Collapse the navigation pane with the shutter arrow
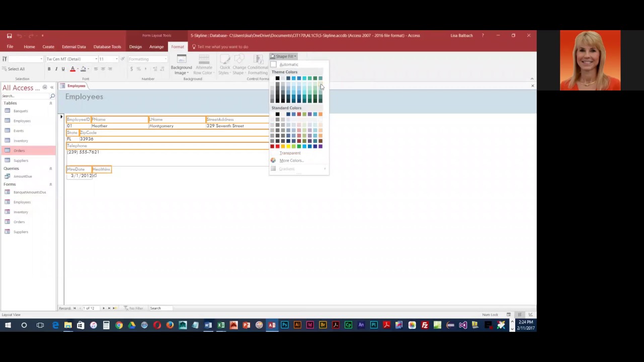644x362 pixels. click(51, 87)
